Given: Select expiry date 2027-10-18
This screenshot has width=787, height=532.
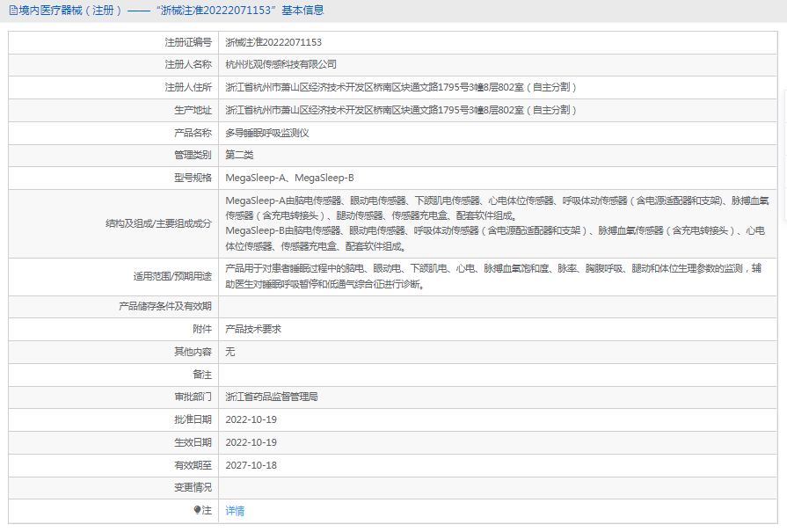Looking at the screenshot, I should 251,465.
